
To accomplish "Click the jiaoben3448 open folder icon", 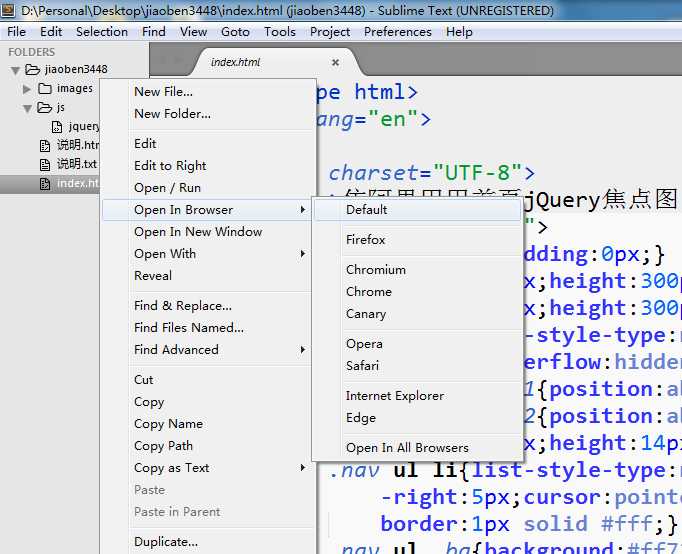I will pos(33,69).
